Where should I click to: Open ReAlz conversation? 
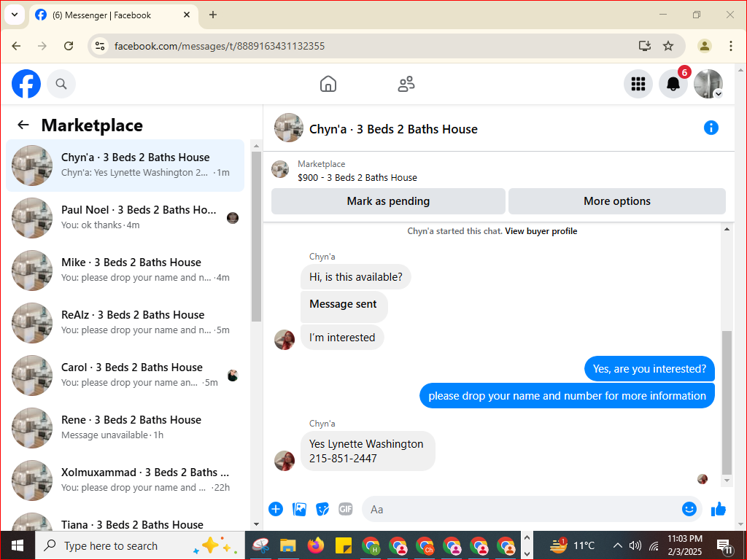(125, 322)
